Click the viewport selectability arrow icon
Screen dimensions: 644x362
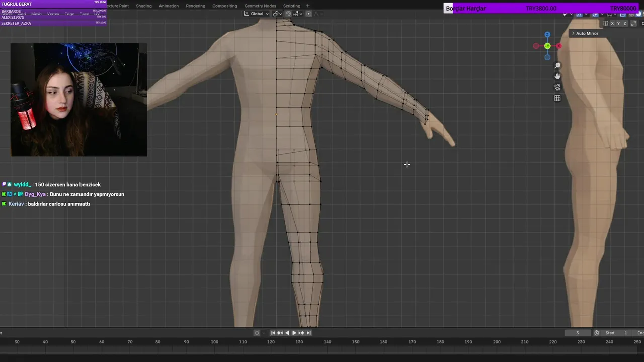pos(565,15)
